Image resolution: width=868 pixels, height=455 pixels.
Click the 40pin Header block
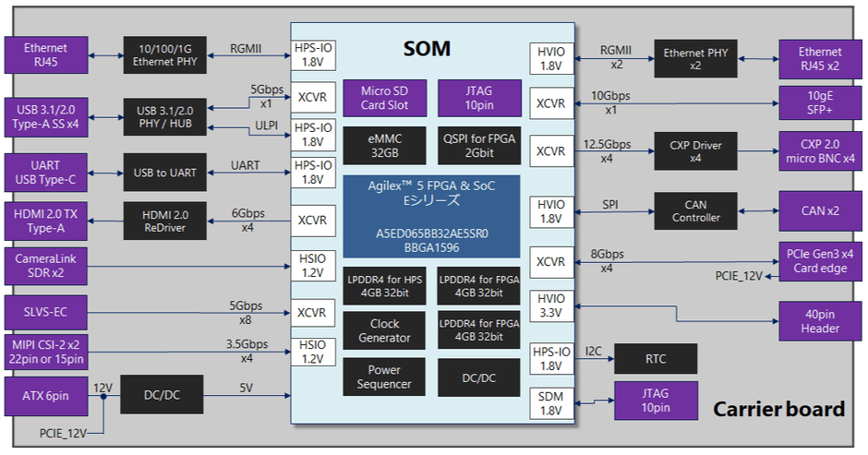pyautogui.click(x=820, y=321)
